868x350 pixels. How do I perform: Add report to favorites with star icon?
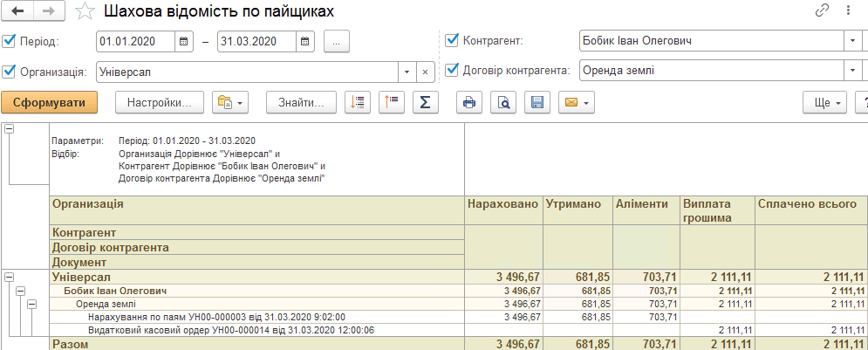[x=85, y=11]
